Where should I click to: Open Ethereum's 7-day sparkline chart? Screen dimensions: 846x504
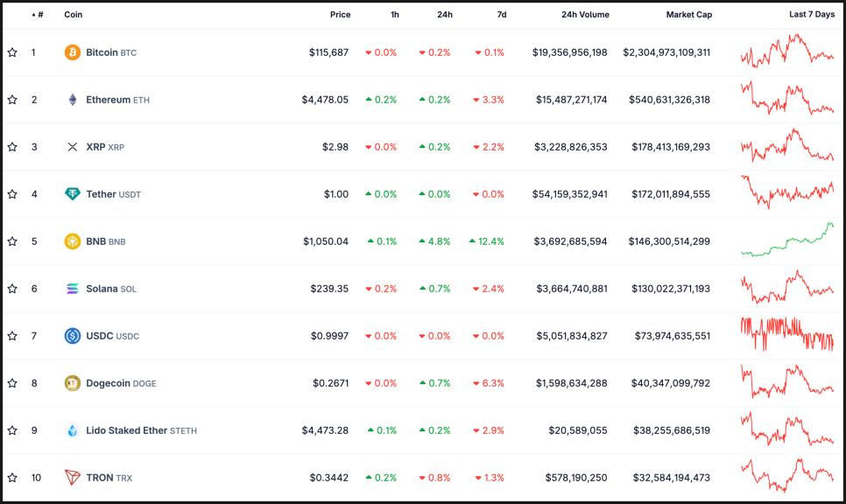pos(787,98)
